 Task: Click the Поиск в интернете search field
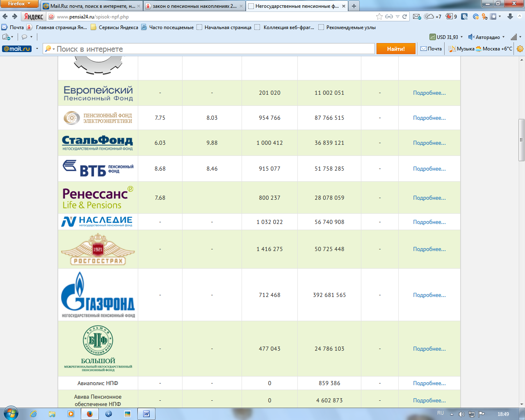click(209, 49)
